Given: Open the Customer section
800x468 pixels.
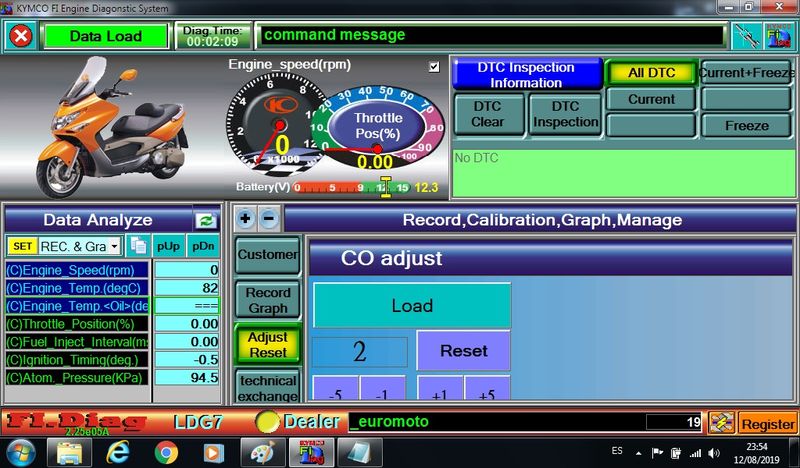Looking at the screenshot, I should [x=268, y=254].
